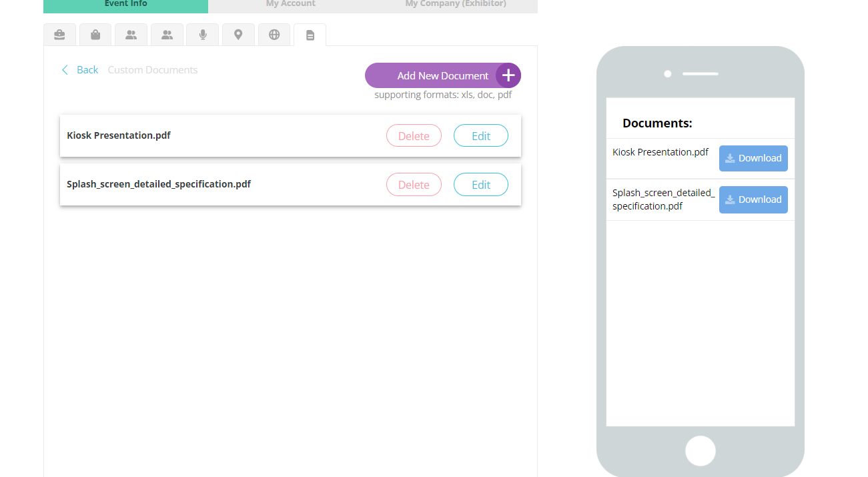Click the white plus circle icon
This screenshot has height=477, width=868.
(x=508, y=75)
